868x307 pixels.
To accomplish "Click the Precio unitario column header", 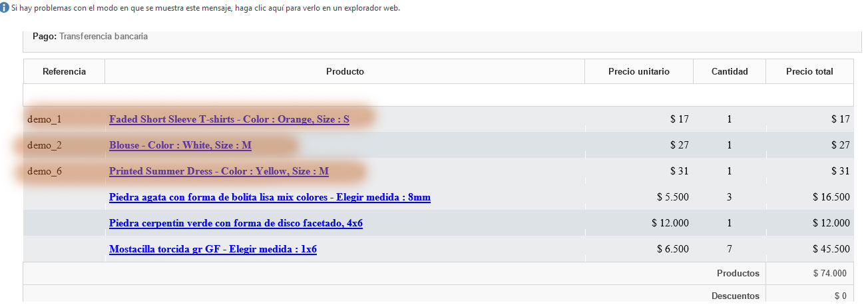I will click(x=639, y=71).
